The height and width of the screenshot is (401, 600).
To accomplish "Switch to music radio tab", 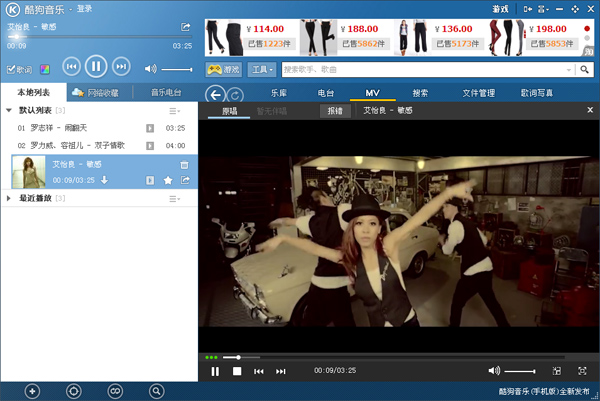I will click(166, 93).
